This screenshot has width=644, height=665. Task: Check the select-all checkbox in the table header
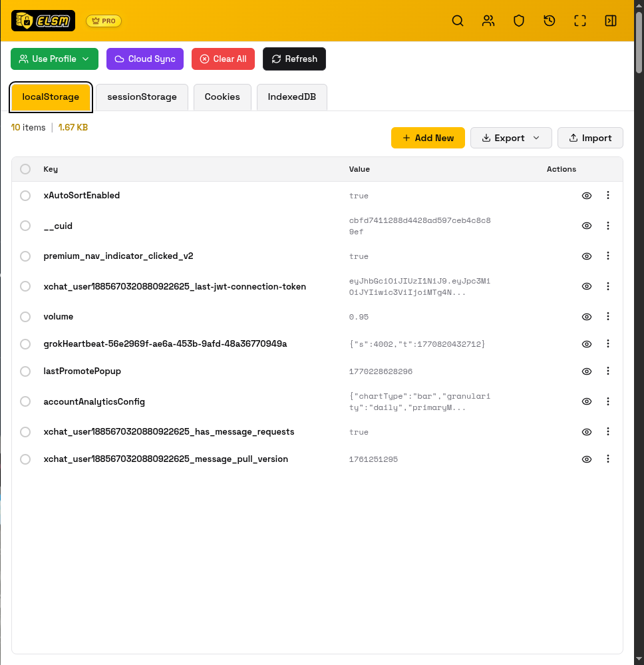(25, 169)
